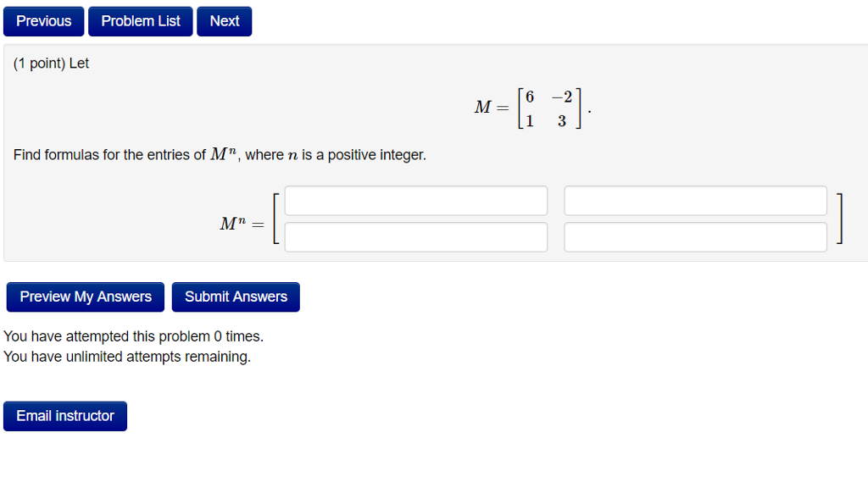Viewport: 868px width, 488px height.
Task: Contact the instructor by email
Action: pyautogui.click(x=64, y=416)
